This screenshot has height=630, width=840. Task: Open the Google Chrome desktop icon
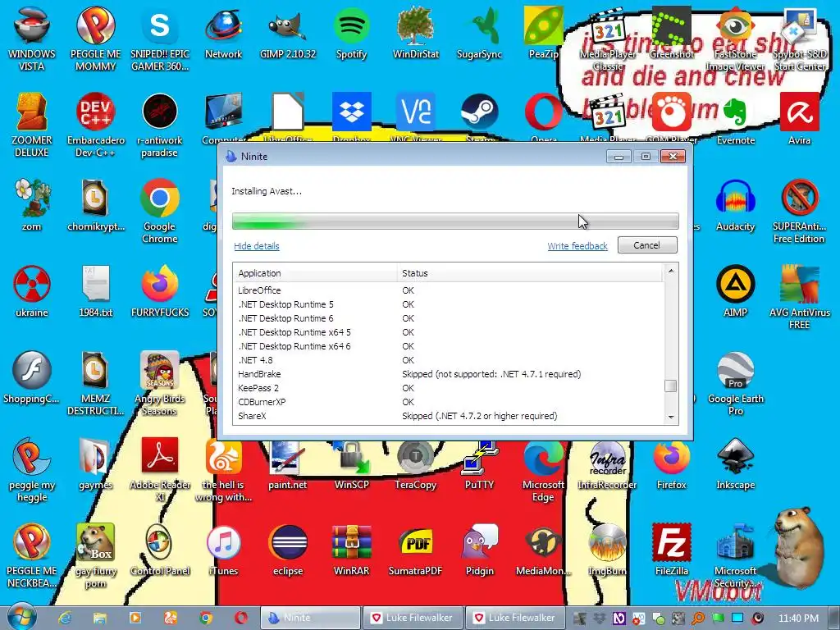160,211
